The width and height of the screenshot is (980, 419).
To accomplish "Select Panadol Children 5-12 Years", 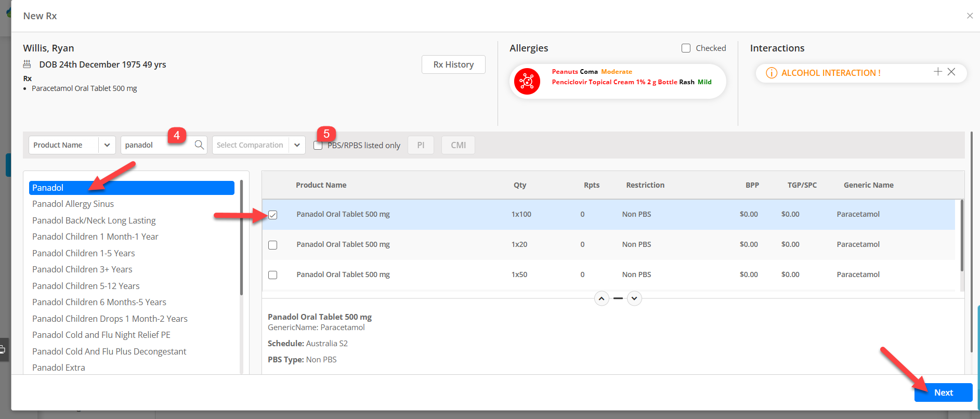I will [x=86, y=286].
